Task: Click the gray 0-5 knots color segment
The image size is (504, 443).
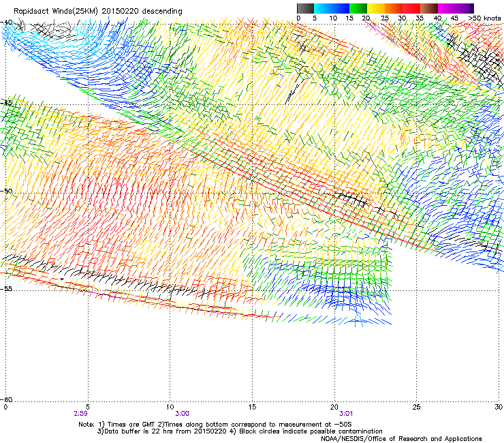Action: 305,9
